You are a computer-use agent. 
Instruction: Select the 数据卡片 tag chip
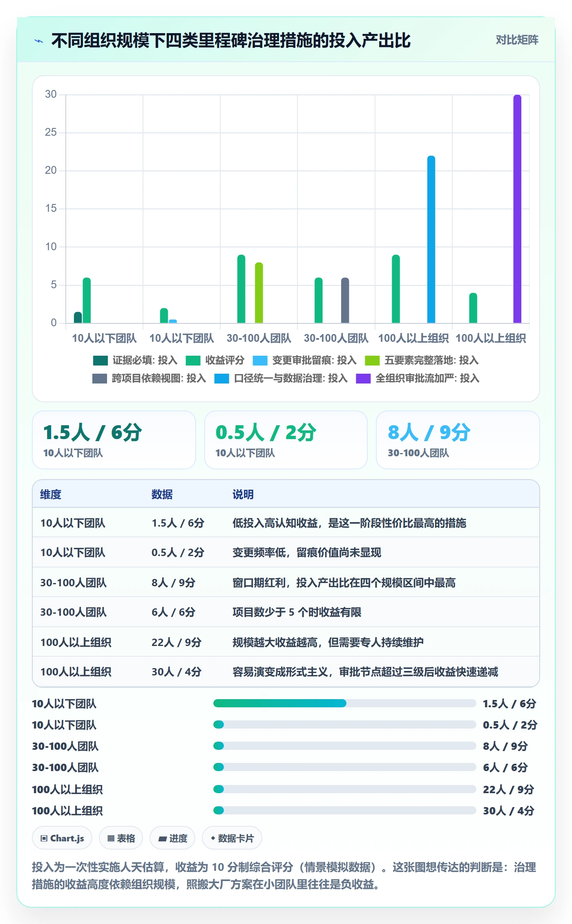[232, 838]
